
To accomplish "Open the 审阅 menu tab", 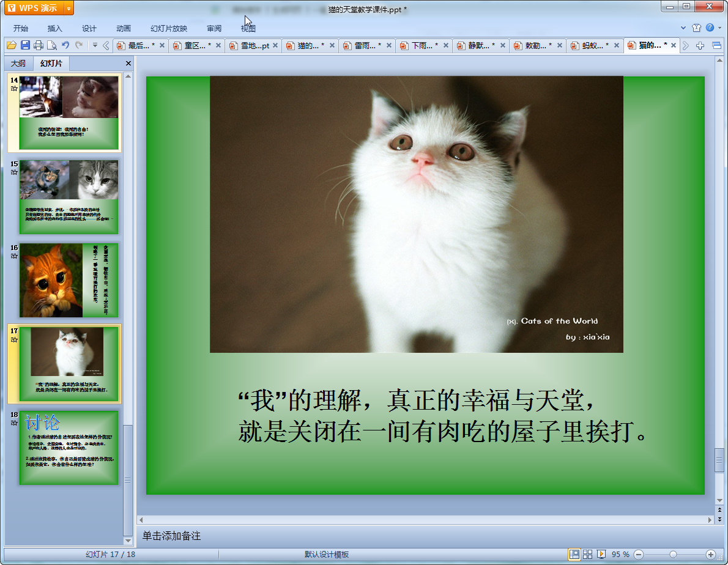I will (x=214, y=28).
